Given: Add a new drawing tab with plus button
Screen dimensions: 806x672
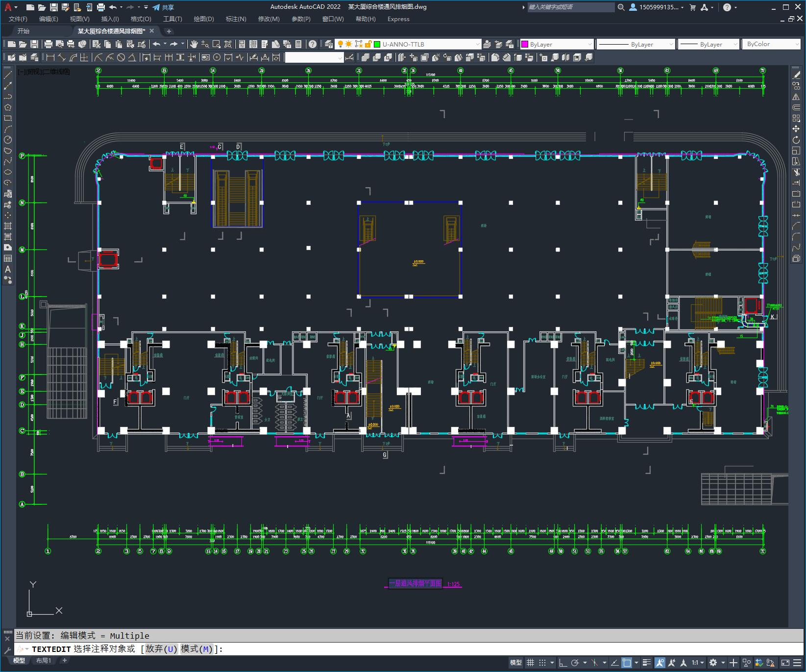Looking at the screenshot, I should [169, 31].
